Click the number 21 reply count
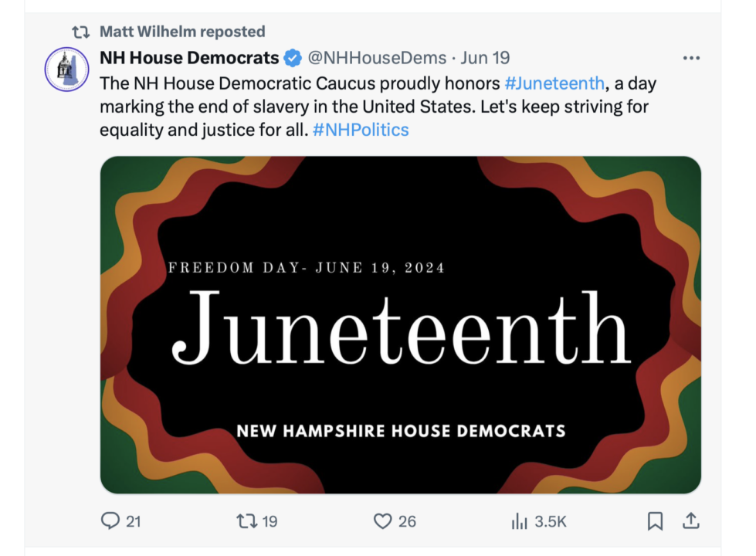 [x=134, y=522]
